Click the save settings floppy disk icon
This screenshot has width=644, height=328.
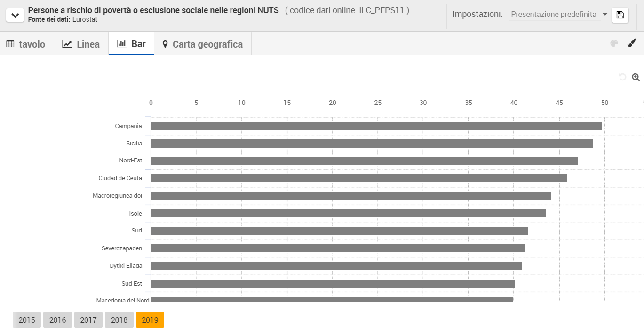[x=620, y=15]
